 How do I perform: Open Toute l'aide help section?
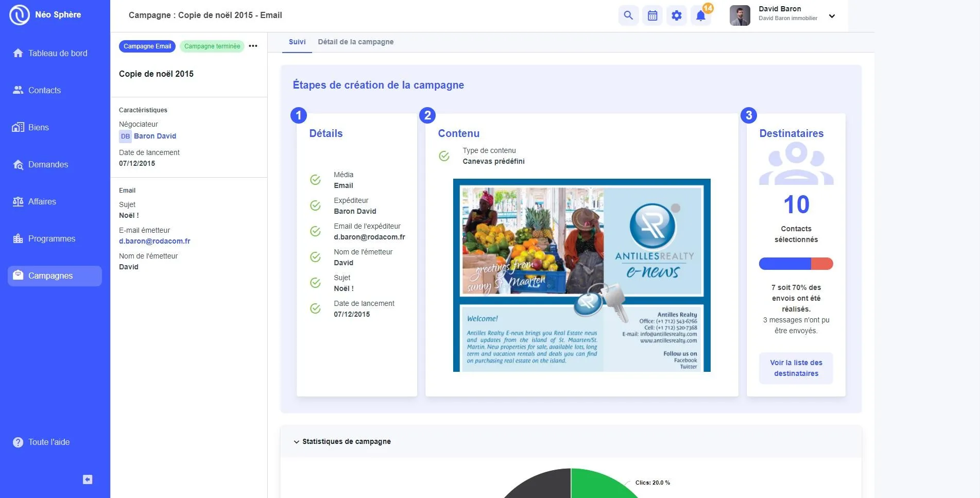click(41, 442)
